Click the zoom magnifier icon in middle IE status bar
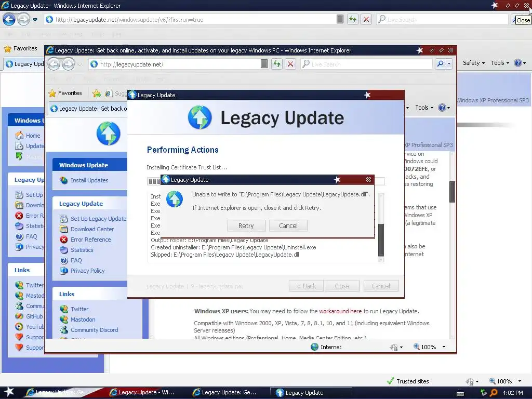Image resolution: width=532 pixels, height=399 pixels. pos(416,347)
